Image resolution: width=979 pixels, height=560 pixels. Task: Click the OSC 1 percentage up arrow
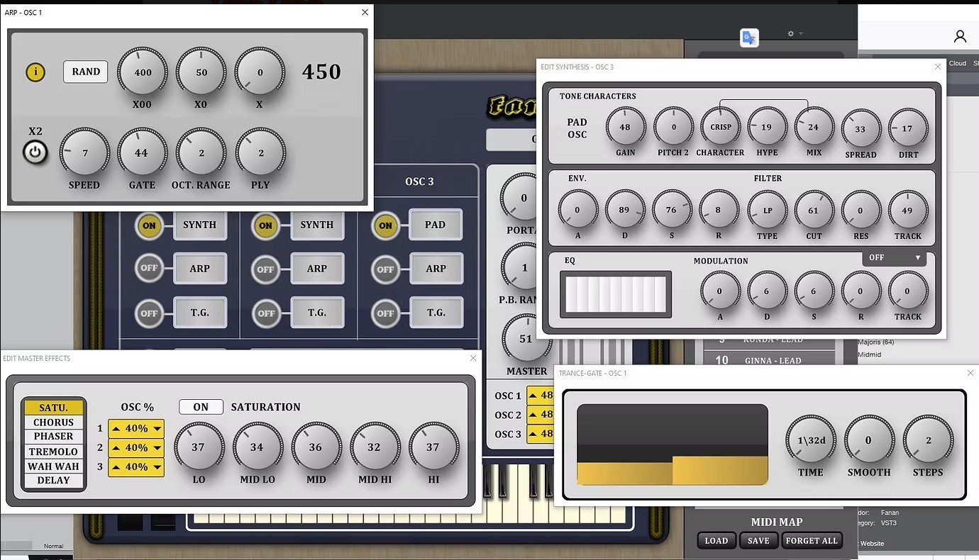coord(115,429)
